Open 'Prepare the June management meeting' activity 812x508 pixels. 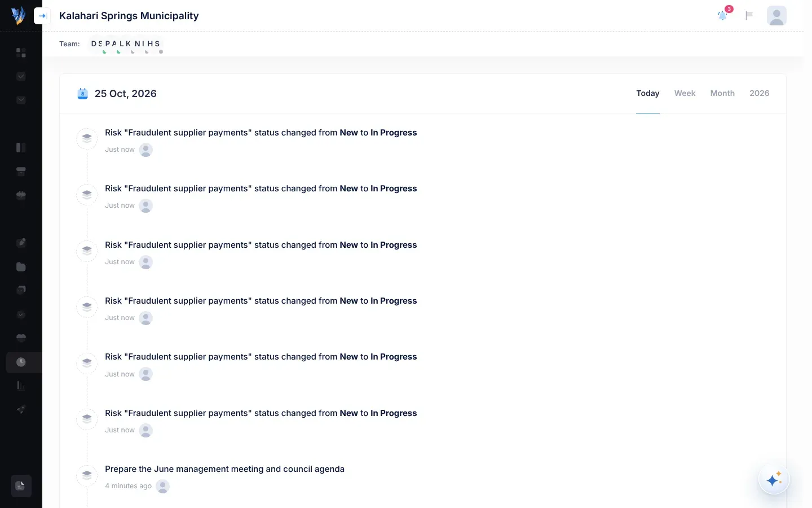click(x=224, y=469)
